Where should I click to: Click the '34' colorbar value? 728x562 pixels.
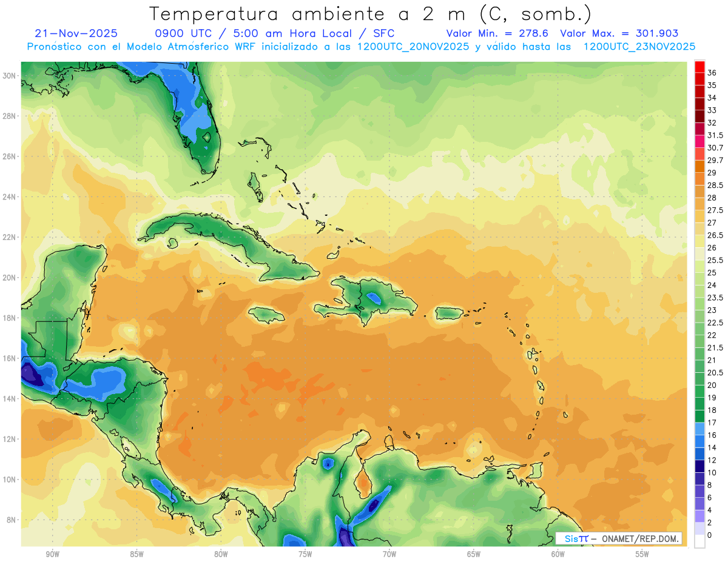pos(712,98)
